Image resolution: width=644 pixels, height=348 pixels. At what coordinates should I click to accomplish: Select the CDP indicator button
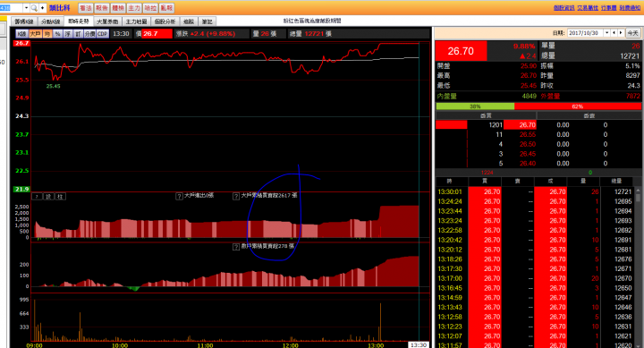click(x=103, y=34)
